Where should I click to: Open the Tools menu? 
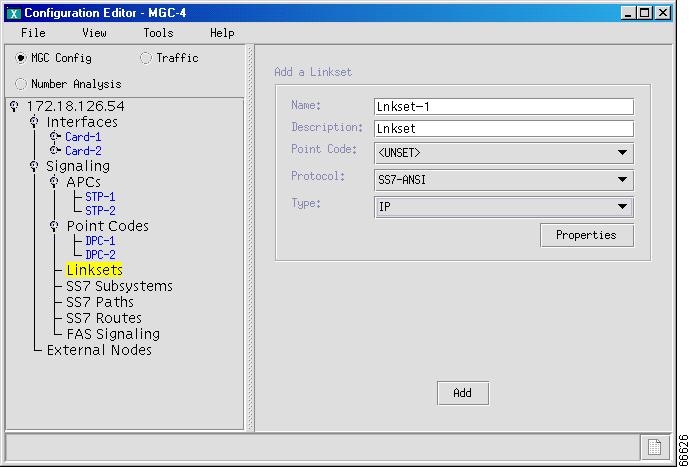click(x=158, y=33)
